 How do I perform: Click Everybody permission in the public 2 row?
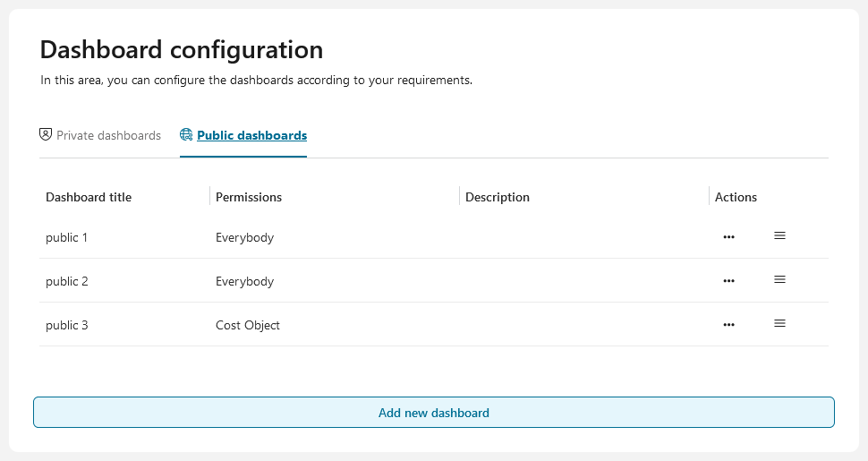pos(244,281)
